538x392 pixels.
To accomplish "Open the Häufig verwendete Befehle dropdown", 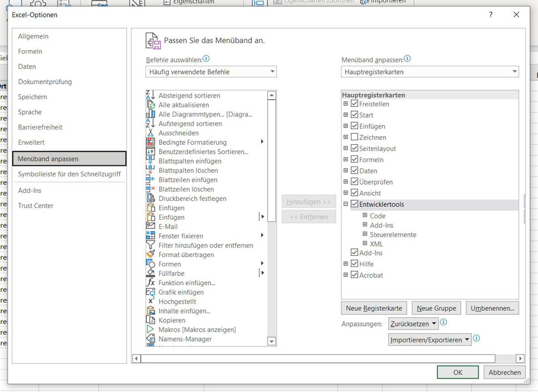I will click(211, 72).
